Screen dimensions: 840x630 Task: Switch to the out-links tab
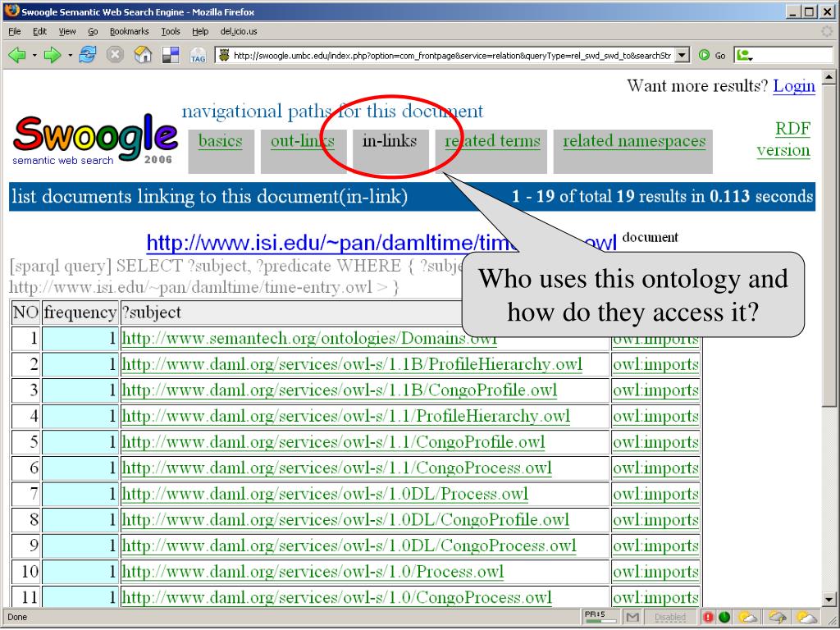click(302, 141)
